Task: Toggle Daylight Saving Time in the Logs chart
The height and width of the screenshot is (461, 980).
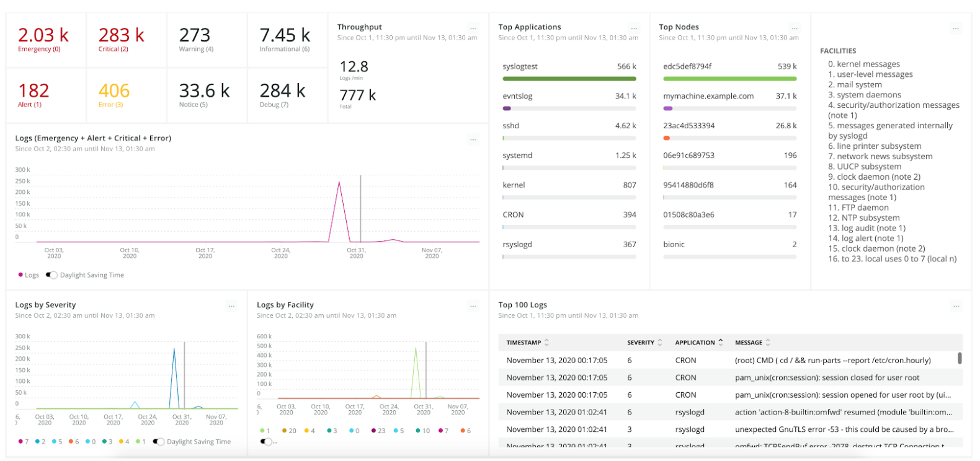Action: point(51,275)
